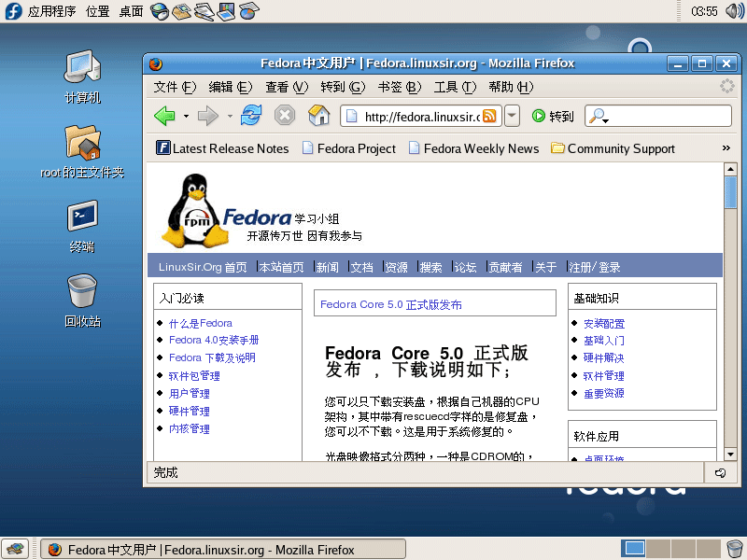This screenshot has height=560, width=747.
Task: Click the 关于 navigation link
Action: (546, 267)
